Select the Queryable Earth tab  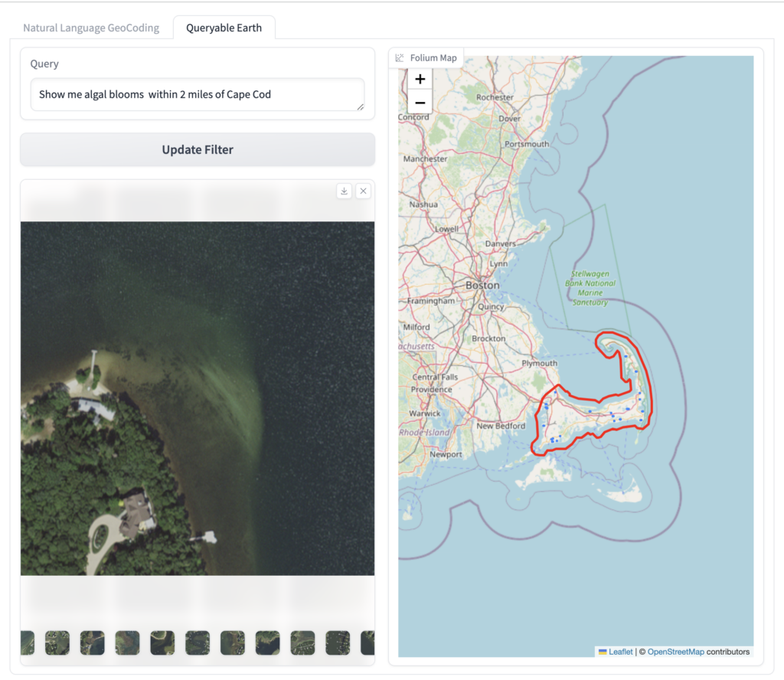click(x=224, y=27)
